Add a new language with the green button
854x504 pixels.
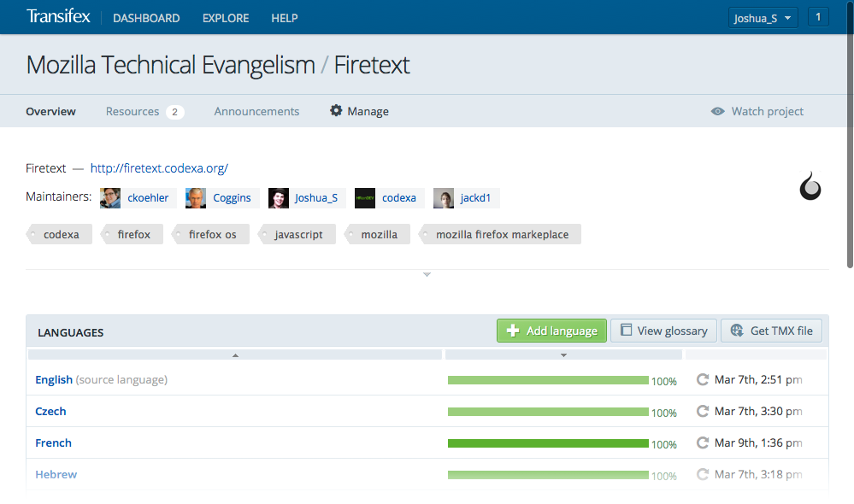pyautogui.click(x=551, y=331)
